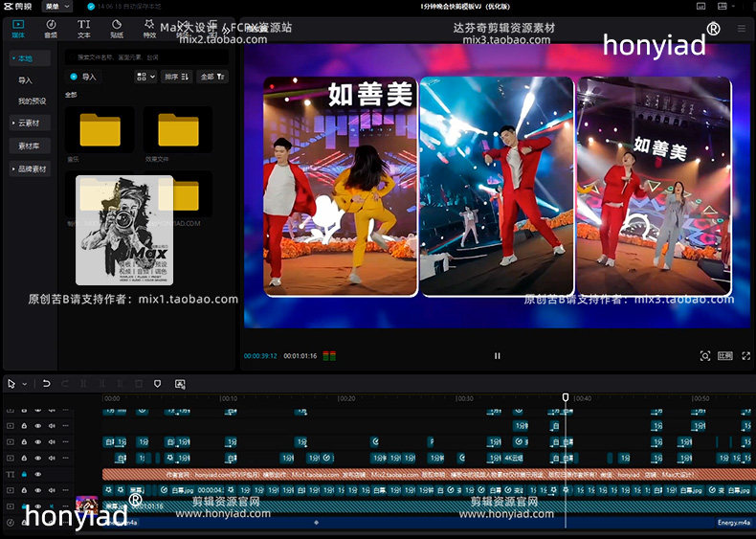Select 本地 local category in sidebar
The width and height of the screenshot is (756, 539).
[x=30, y=58]
